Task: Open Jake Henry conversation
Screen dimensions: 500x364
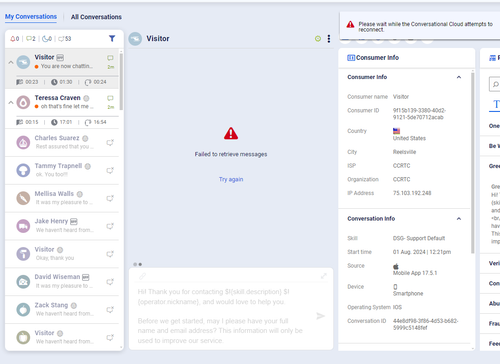Action: tap(62, 226)
